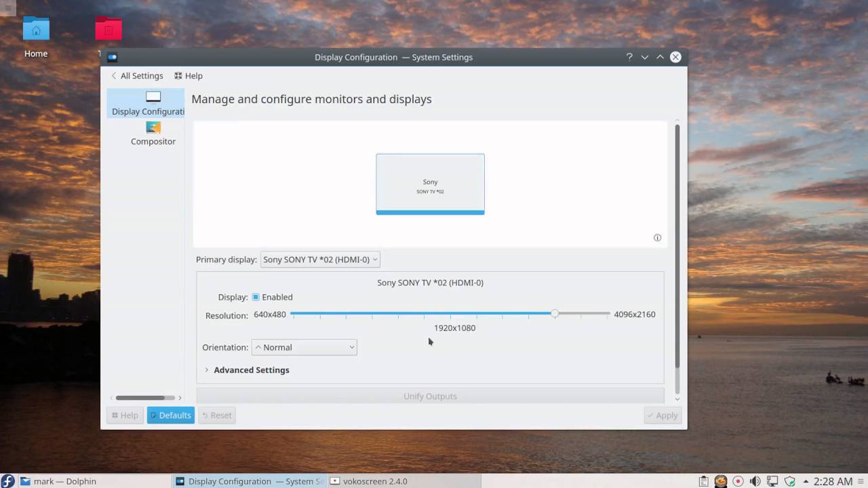Image resolution: width=868 pixels, height=488 pixels.
Task: Click the red record tray icon
Action: pyautogui.click(x=738, y=481)
